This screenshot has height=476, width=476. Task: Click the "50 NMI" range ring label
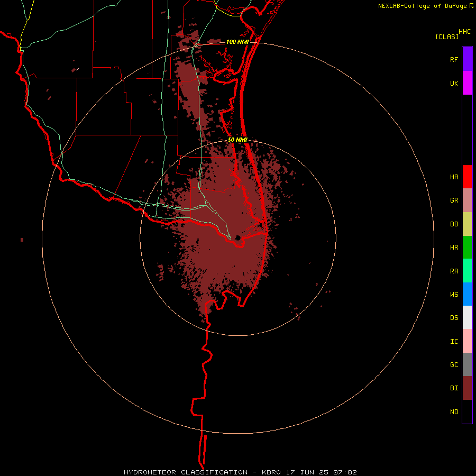pos(237,140)
